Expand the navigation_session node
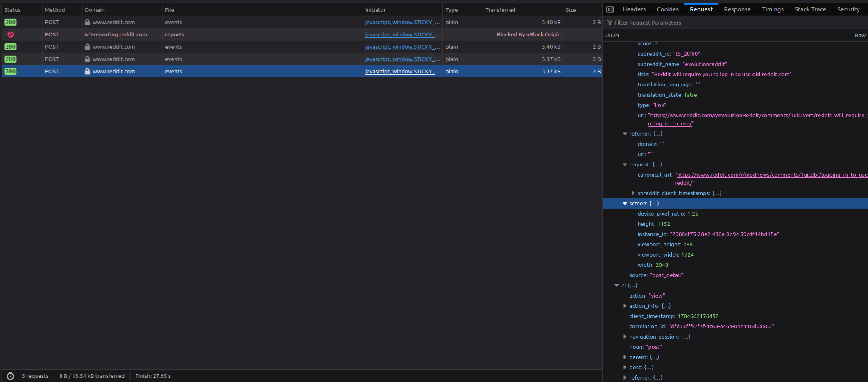The image size is (868, 382). click(x=625, y=337)
